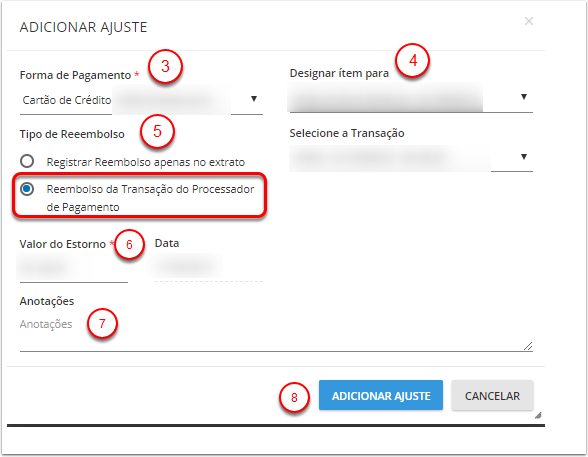Click inside the Anotações text area
The image size is (588, 457).
276,334
